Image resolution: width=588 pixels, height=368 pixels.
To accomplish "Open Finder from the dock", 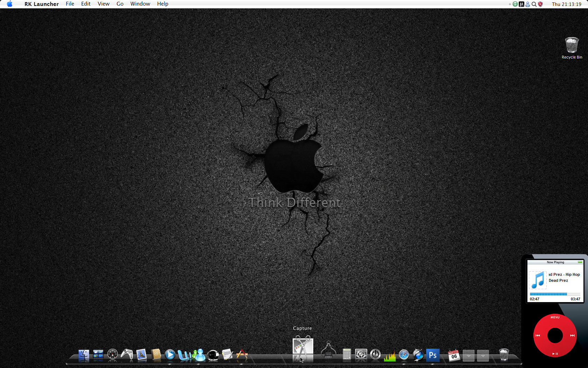I will 84,355.
